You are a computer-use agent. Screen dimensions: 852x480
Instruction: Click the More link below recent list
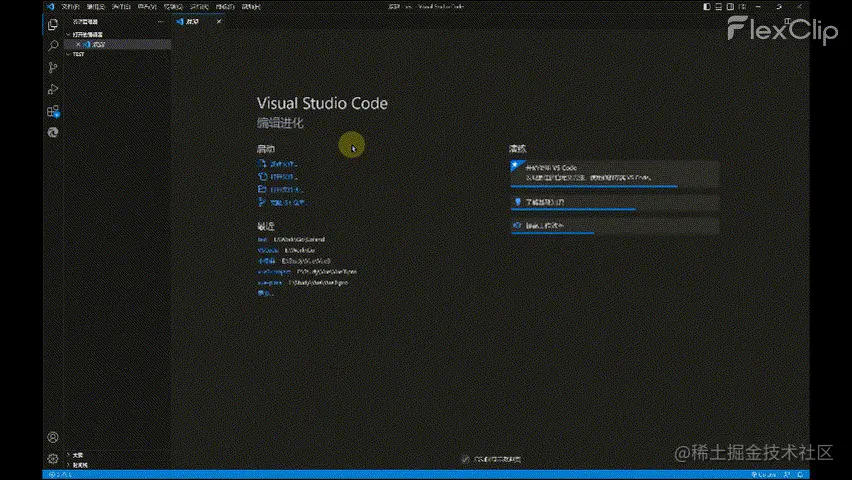tap(265, 294)
